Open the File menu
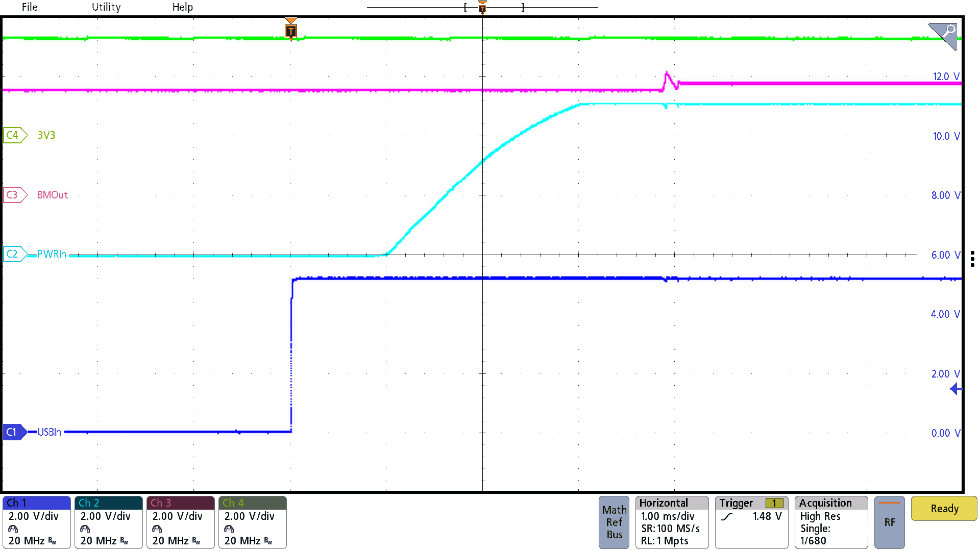The height and width of the screenshot is (551, 980). click(29, 7)
